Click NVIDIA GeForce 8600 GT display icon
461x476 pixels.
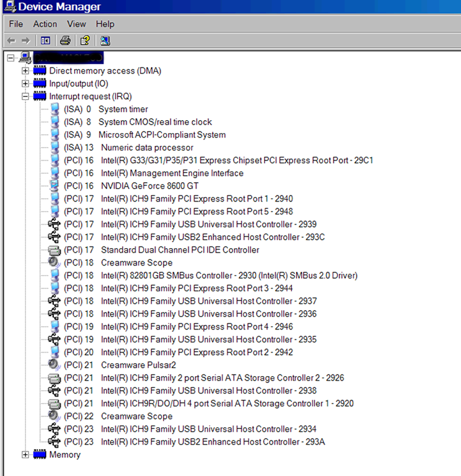point(55,186)
